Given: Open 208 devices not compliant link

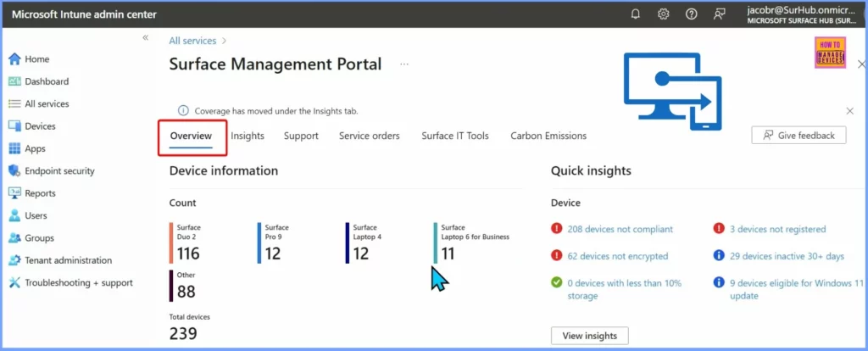Looking at the screenshot, I should point(620,229).
